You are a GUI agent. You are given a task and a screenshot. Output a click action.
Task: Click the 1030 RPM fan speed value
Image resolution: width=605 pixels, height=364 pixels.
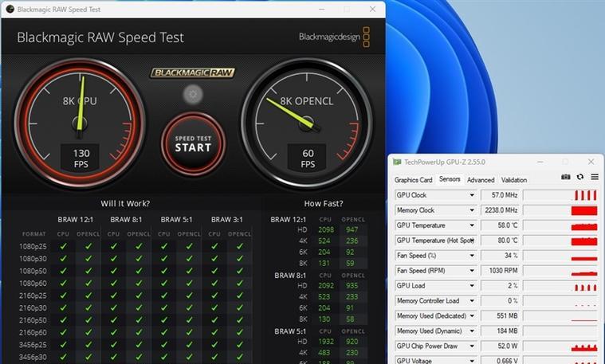501,271
